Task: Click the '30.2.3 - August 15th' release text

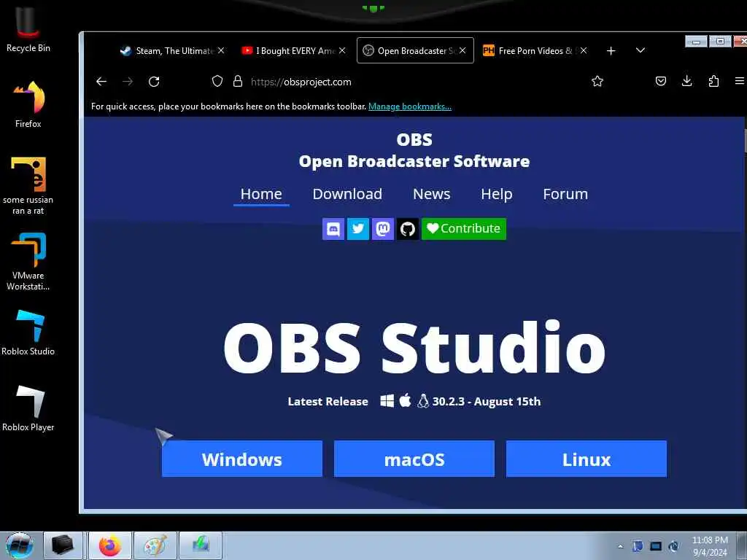Action: pyautogui.click(x=487, y=402)
